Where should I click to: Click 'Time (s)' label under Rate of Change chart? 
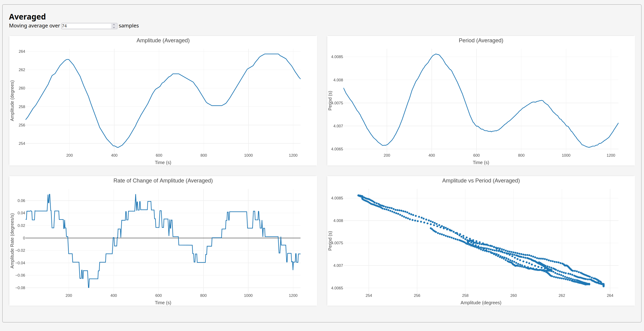point(163,303)
